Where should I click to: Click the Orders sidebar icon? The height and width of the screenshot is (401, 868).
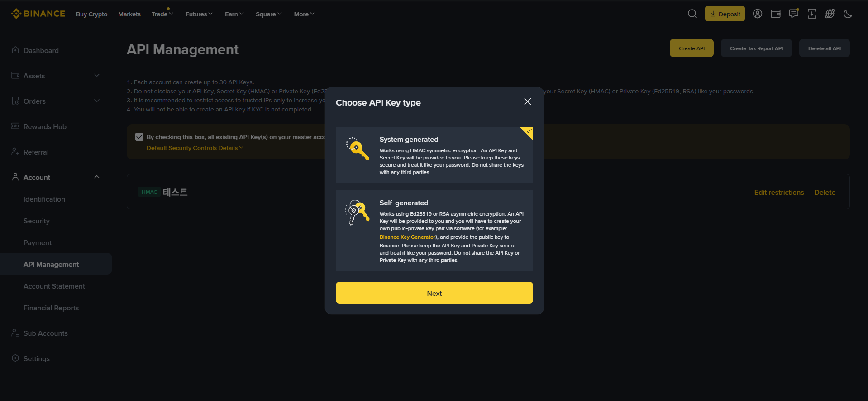[15, 101]
